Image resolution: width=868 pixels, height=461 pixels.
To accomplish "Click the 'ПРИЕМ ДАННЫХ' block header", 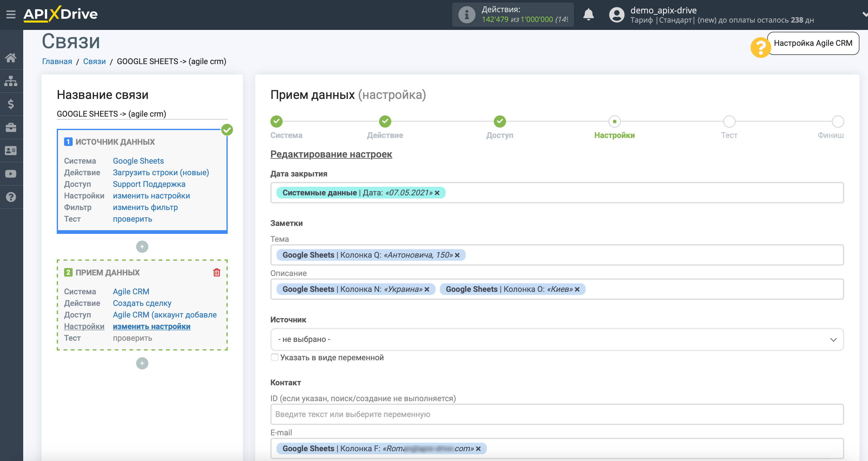I will 107,273.
